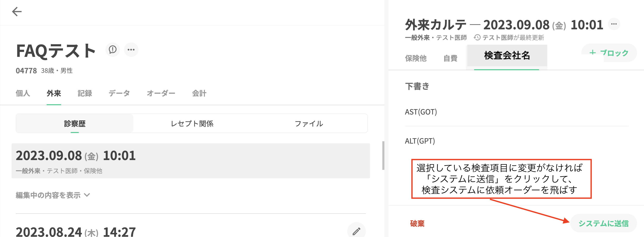This screenshot has height=237, width=644.
Task: Click the pencil edit icon for 2023.08.24 visit
Action: 356,231
